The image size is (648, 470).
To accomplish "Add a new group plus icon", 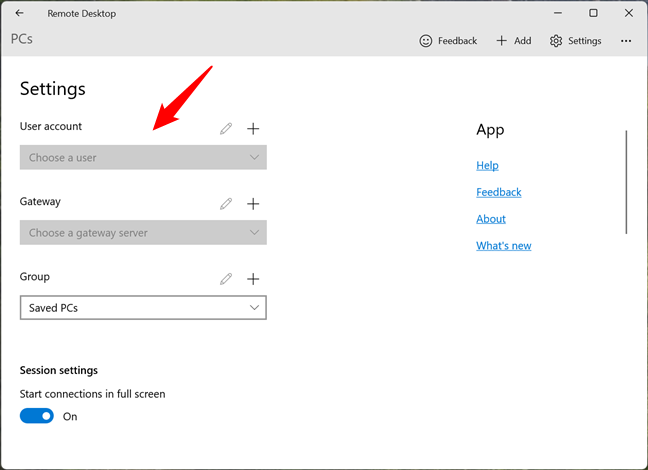I will (x=253, y=279).
